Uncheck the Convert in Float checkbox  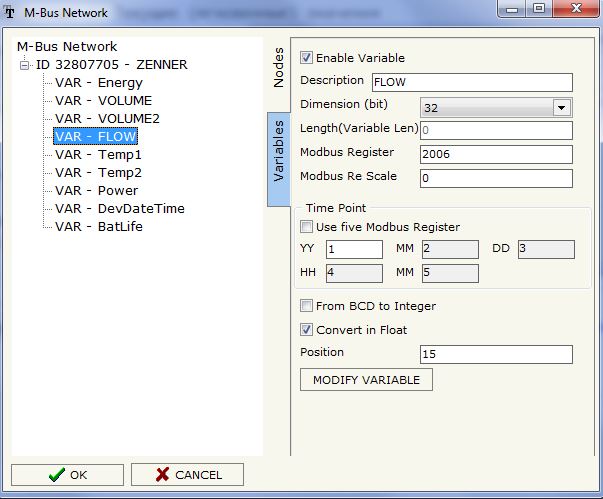tap(307, 329)
